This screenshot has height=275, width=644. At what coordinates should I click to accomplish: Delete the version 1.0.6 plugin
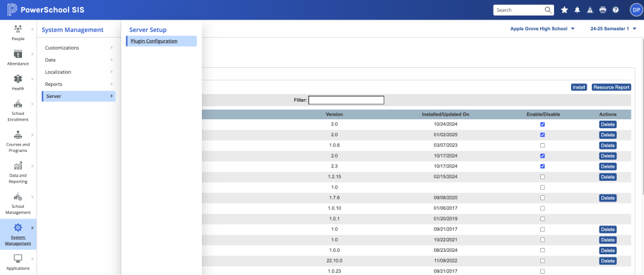tap(608, 145)
